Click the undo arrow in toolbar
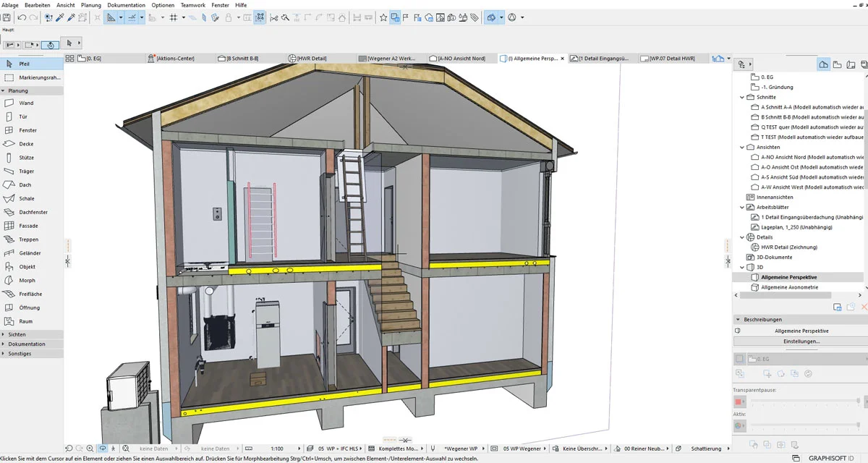 click(x=23, y=17)
